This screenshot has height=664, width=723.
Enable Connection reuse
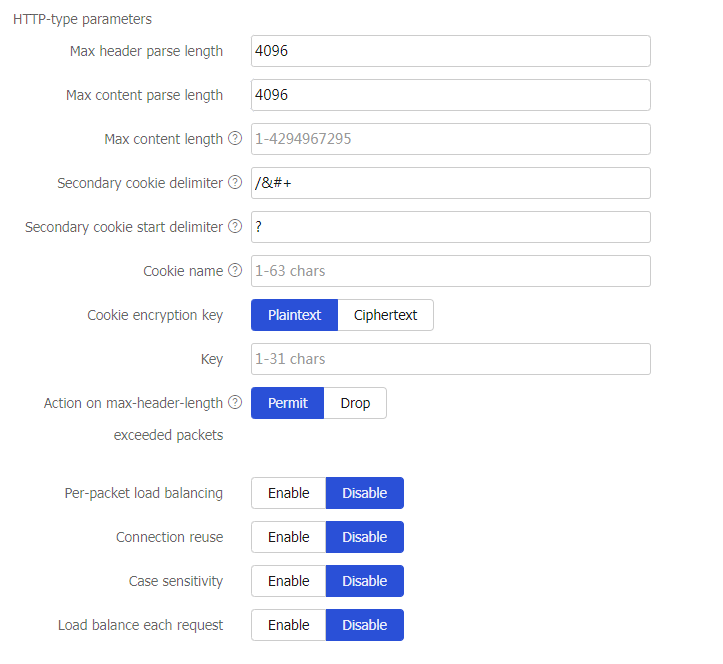coord(288,537)
